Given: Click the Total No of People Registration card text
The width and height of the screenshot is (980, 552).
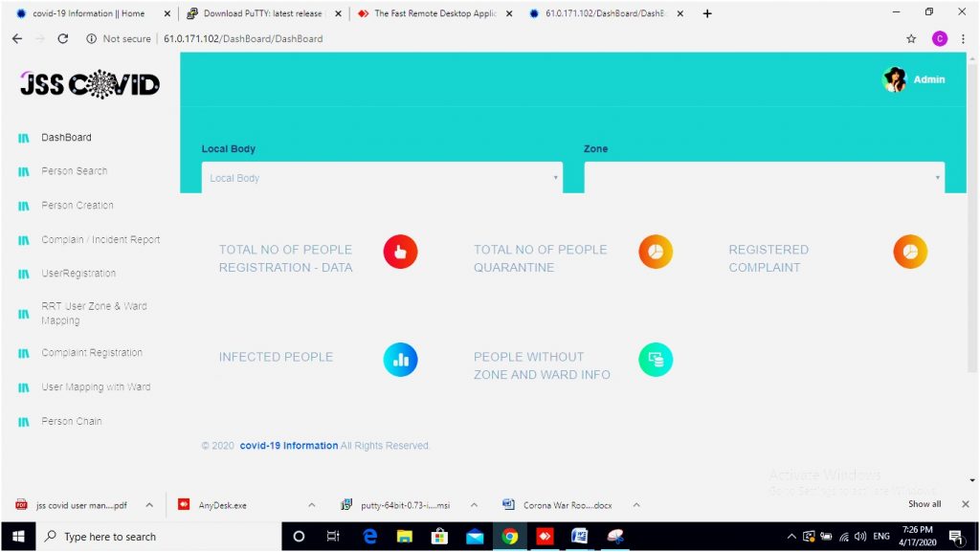Looking at the screenshot, I should [x=285, y=258].
